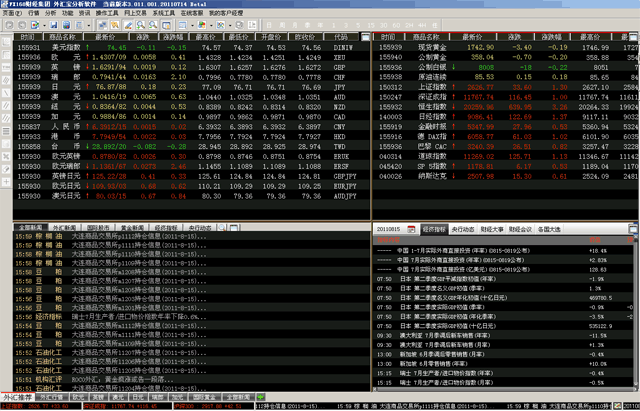Select the 欧元英镑 row in forex table
Viewport: 640px width, 411px height.
[x=192, y=156]
